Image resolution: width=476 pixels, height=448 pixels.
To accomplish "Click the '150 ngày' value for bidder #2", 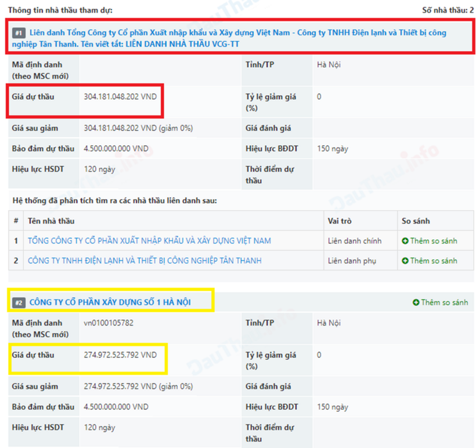I will [x=333, y=407].
